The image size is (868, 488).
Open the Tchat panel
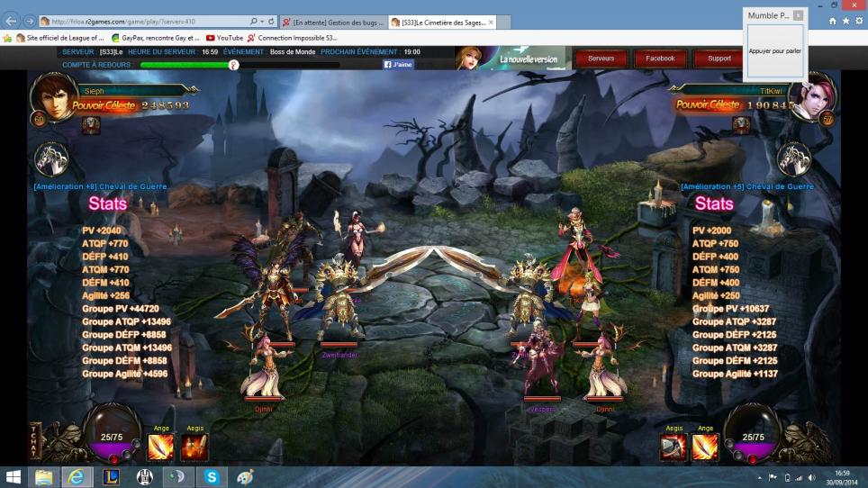[35, 438]
